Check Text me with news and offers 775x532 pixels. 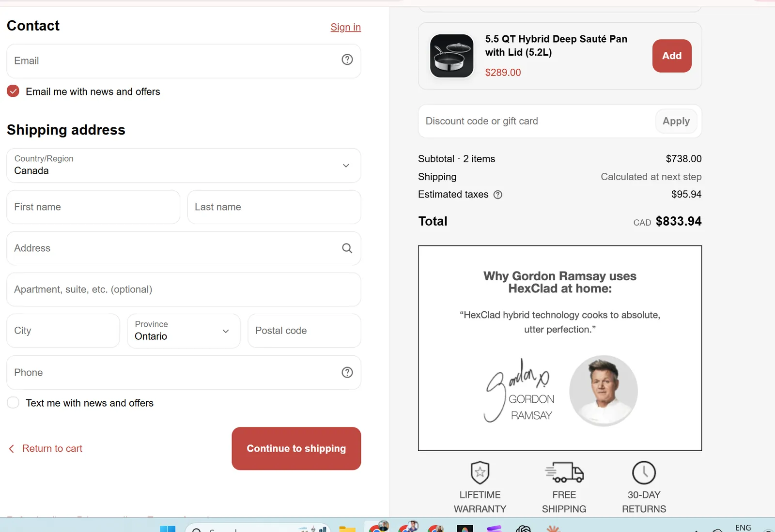click(13, 403)
